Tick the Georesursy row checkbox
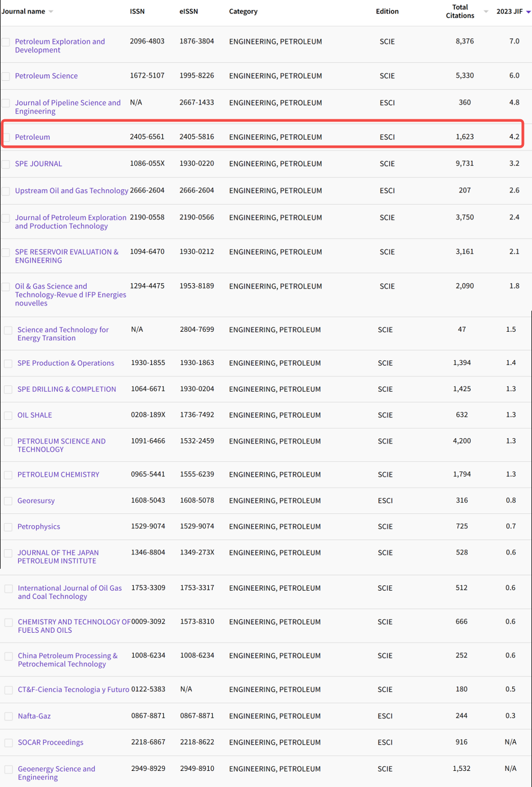 [8, 501]
